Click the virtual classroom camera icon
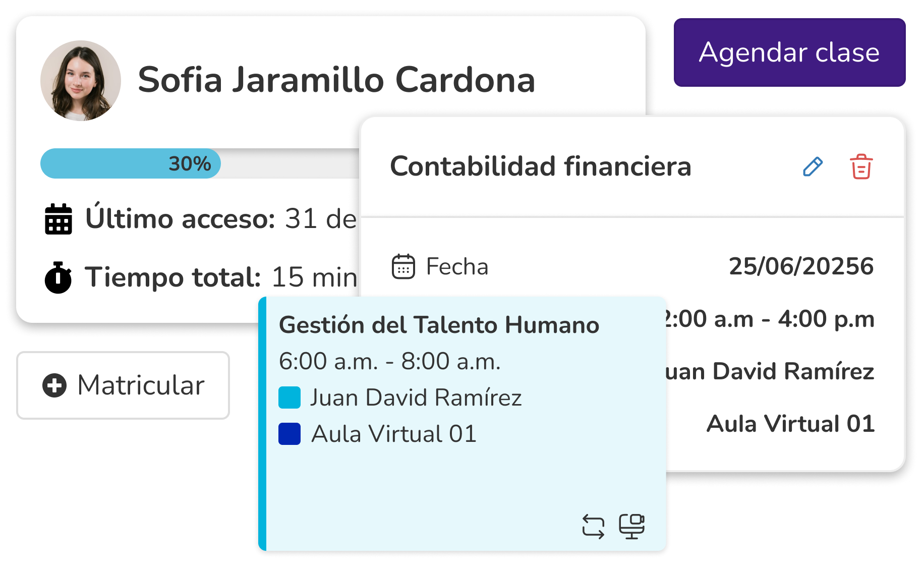 (632, 526)
